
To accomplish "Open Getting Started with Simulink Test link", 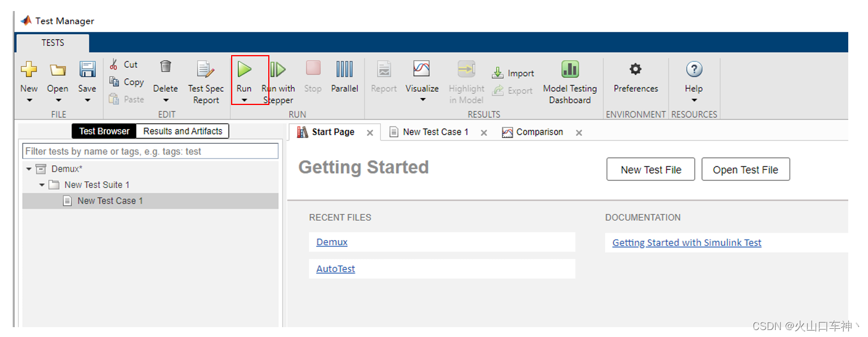I will coord(687,242).
